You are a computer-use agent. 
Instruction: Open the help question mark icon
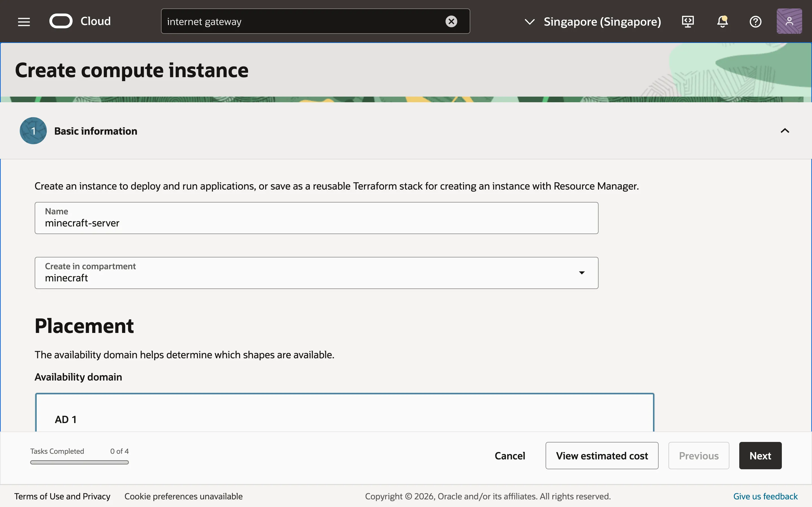(x=756, y=21)
